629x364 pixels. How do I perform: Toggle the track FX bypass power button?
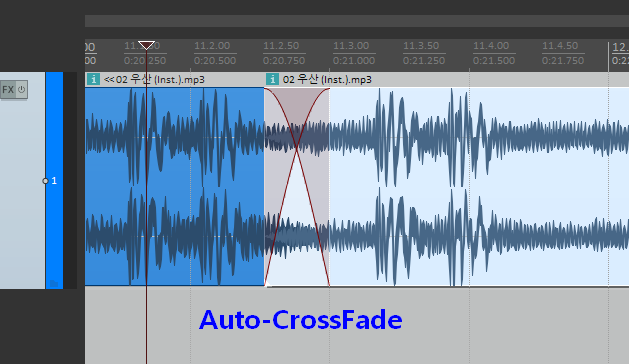pos(22,89)
